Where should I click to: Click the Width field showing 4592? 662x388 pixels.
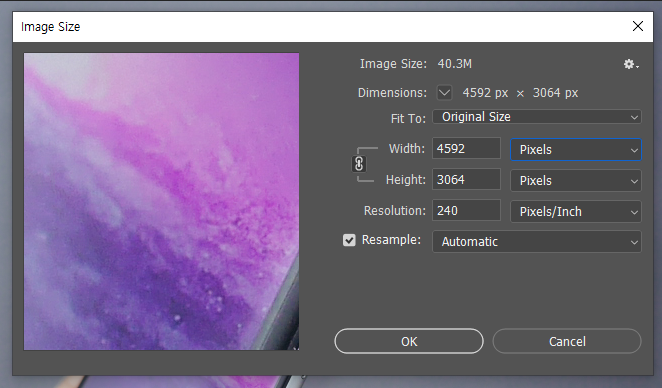point(467,149)
